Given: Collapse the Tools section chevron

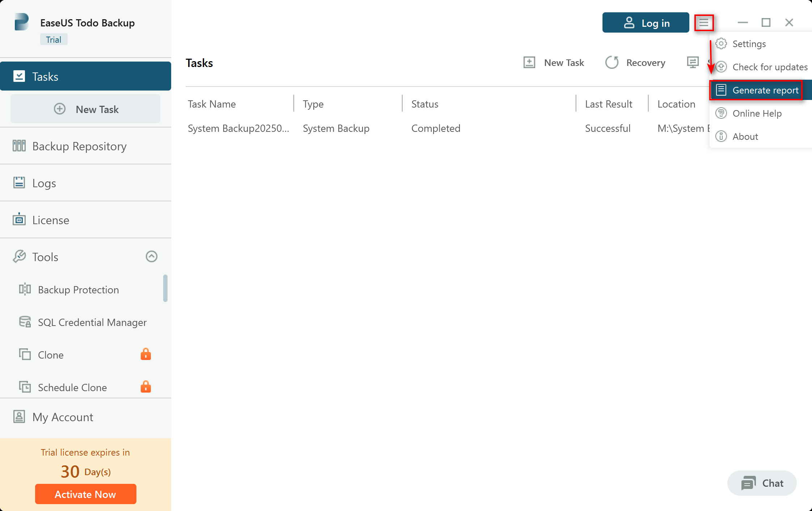Looking at the screenshot, I should (152, 256).
